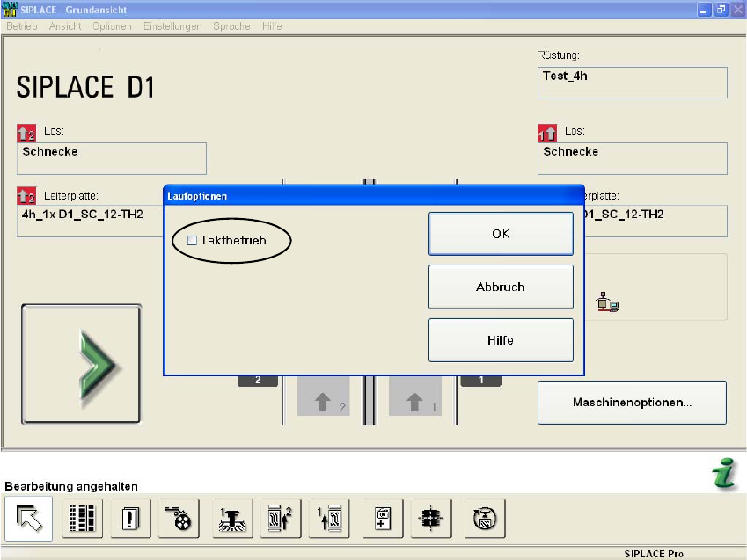The width and height of the screenshot is (747, 560).
Task: Open the green info icon
Action: pos(725,473)
